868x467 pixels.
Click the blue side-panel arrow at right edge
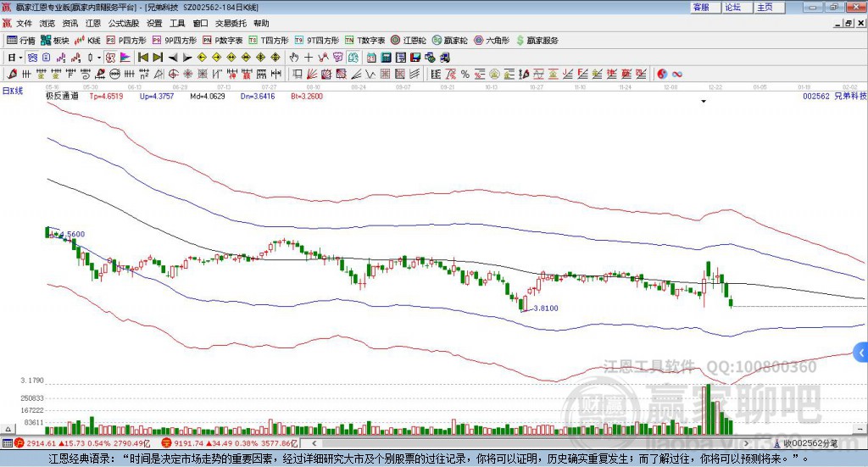(x=861, y=353)
